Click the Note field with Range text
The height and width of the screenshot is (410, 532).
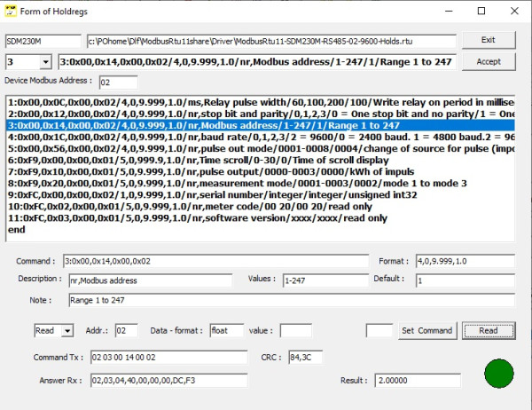292,300
